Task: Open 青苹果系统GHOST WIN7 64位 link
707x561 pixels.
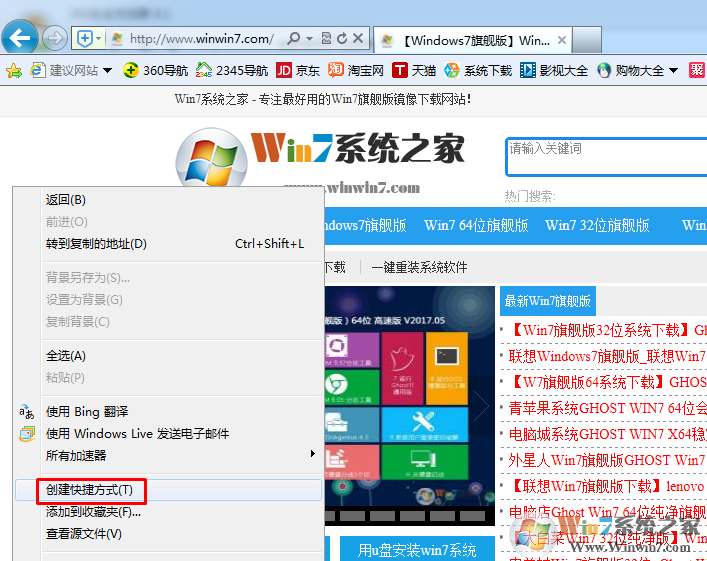Action: (x=607, y=409)
